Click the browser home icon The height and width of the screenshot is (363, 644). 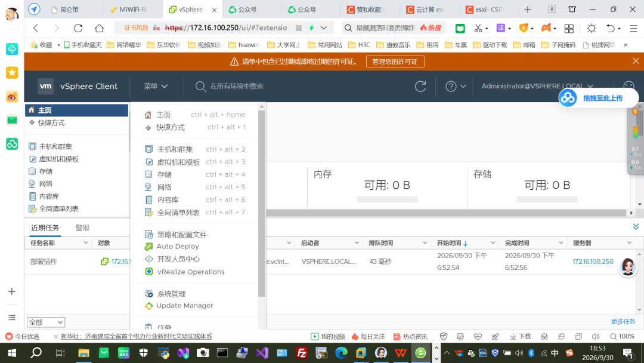(99, 28)
